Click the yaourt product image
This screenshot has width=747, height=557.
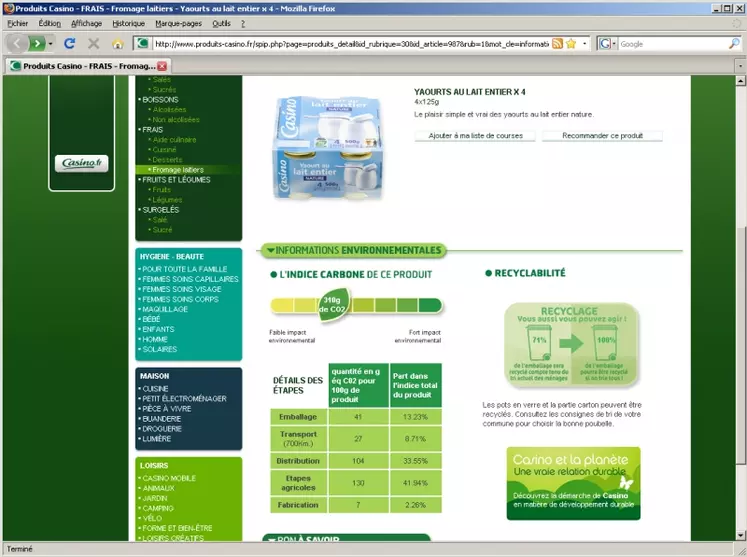click(328, 148)
